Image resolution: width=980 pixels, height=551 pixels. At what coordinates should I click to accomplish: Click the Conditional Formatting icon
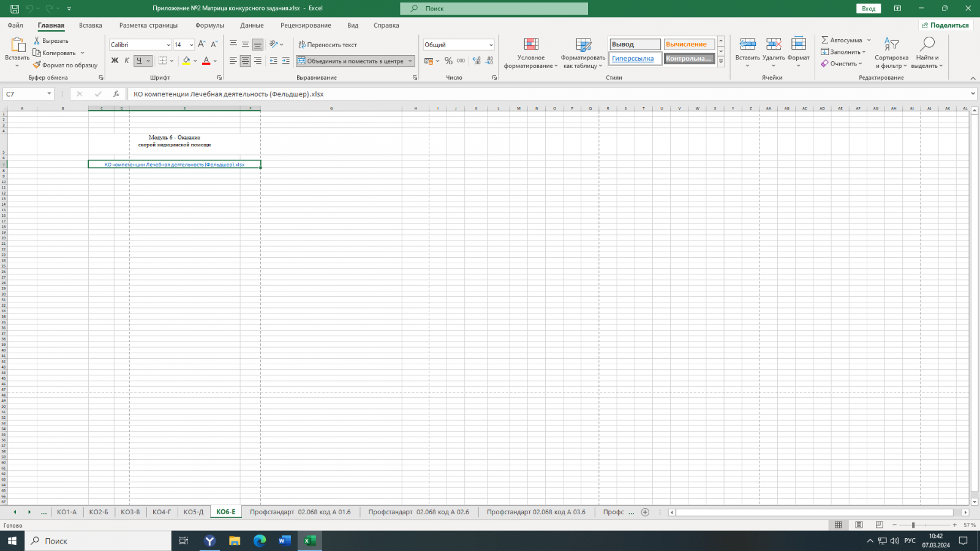531,45
